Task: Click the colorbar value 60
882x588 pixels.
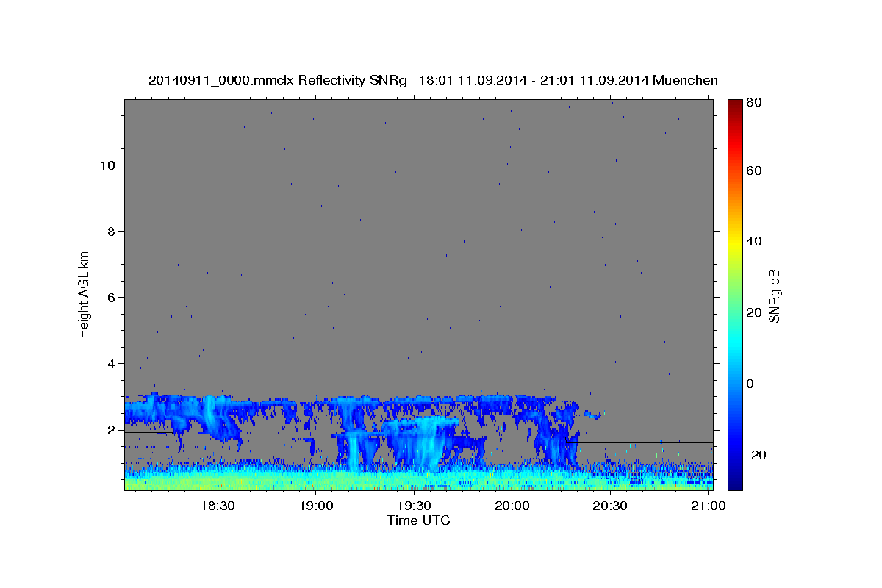Action: point(756,171)
